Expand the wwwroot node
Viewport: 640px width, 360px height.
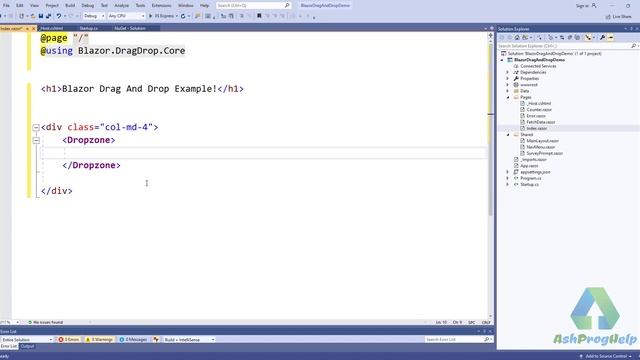pos(508,85)
